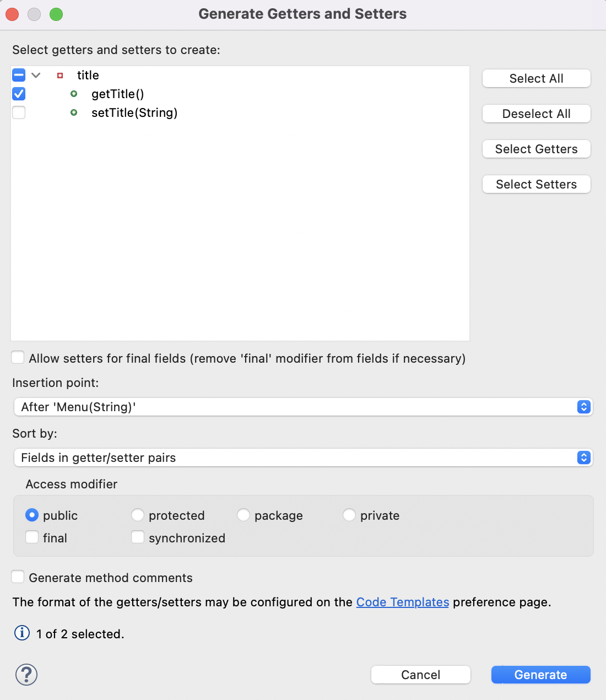Viewport: 606px width, 700px height.
Task: Click the Select Setters button
Action: tap(537, 184)
